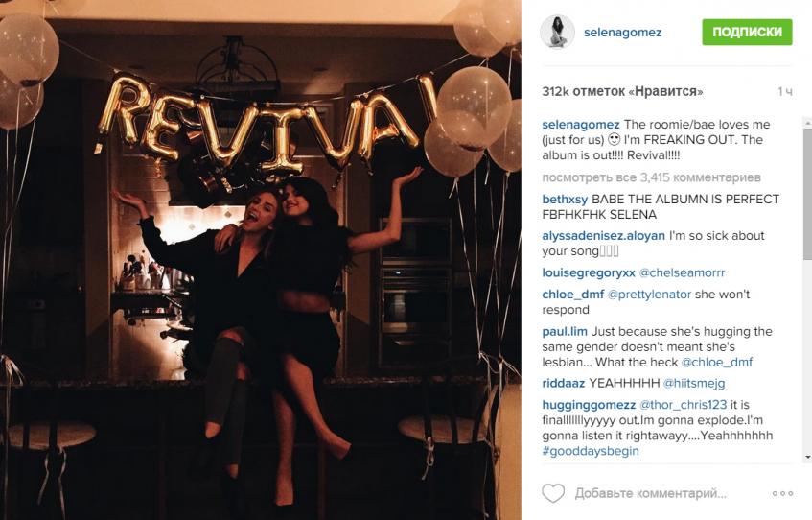Focus the Добавьте комментарий comment field

tap(650, 493)
